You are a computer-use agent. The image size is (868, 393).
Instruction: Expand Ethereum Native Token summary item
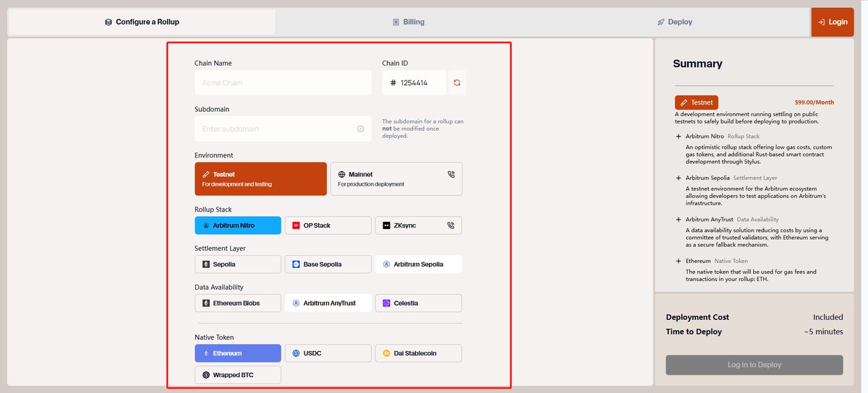point(678,261)
